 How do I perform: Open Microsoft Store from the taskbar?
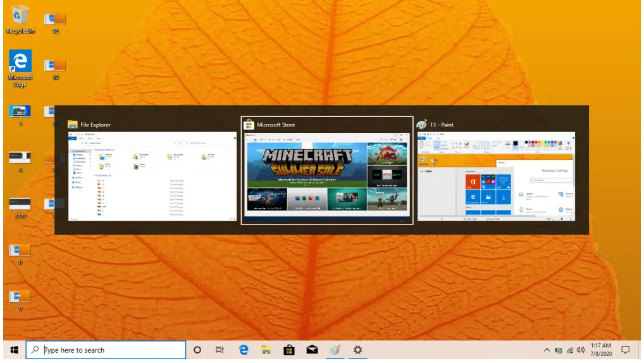[x=289, y=350]
